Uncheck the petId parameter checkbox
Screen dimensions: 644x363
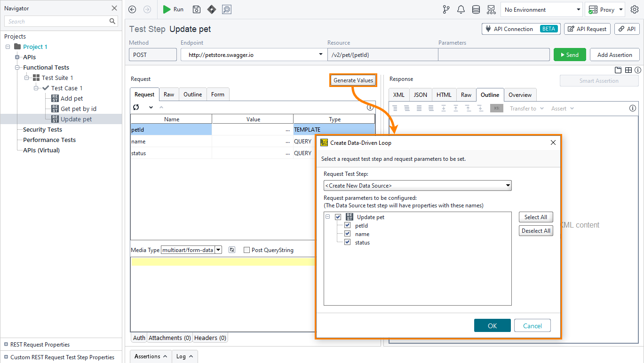[x=348, y=226]
